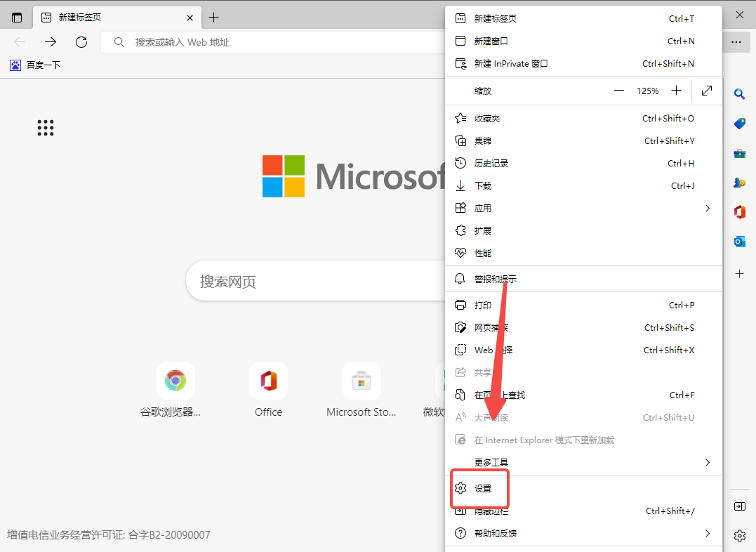Viewport: 756px width, 552px height.
Task: Click the 125% zoom value
Action: click(x=647, y=91)
